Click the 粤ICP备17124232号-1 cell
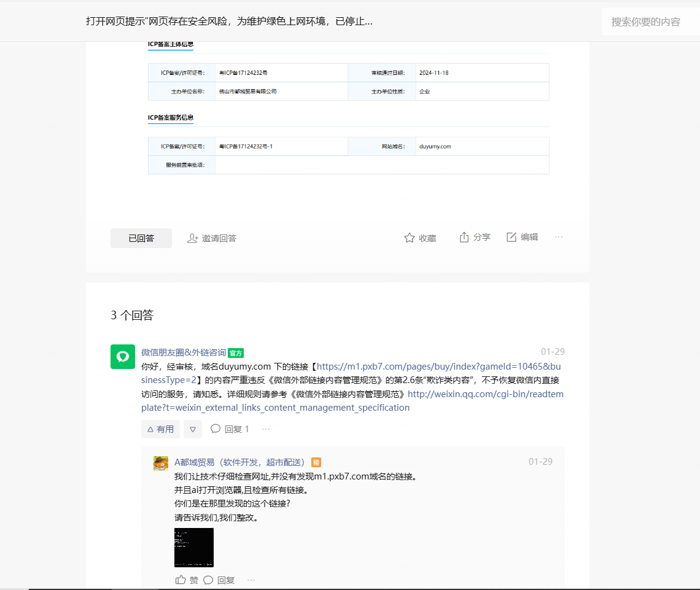Screen dimensions: 700x590 (x=281, y=146)
